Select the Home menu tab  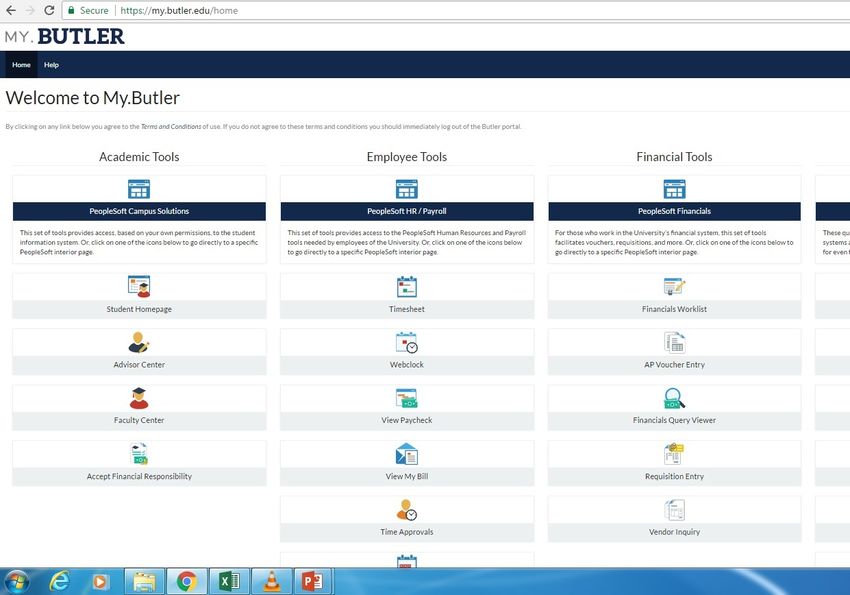[21, 64]
